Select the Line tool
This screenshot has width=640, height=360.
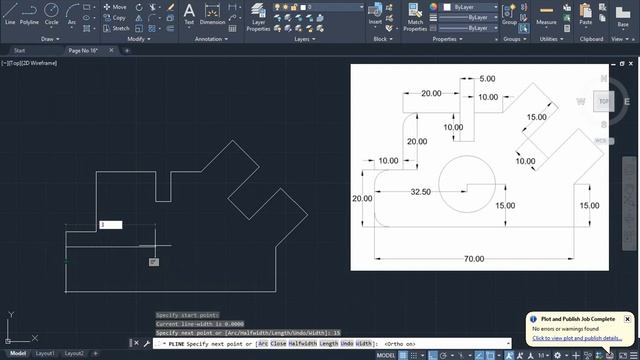pos(10,13)
